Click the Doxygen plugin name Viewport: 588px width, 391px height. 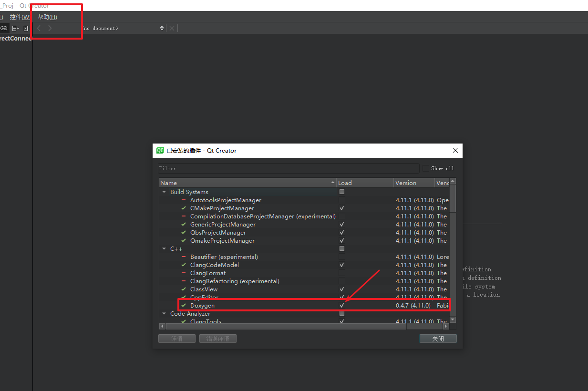pyautogui.click(x=203, y=305)
